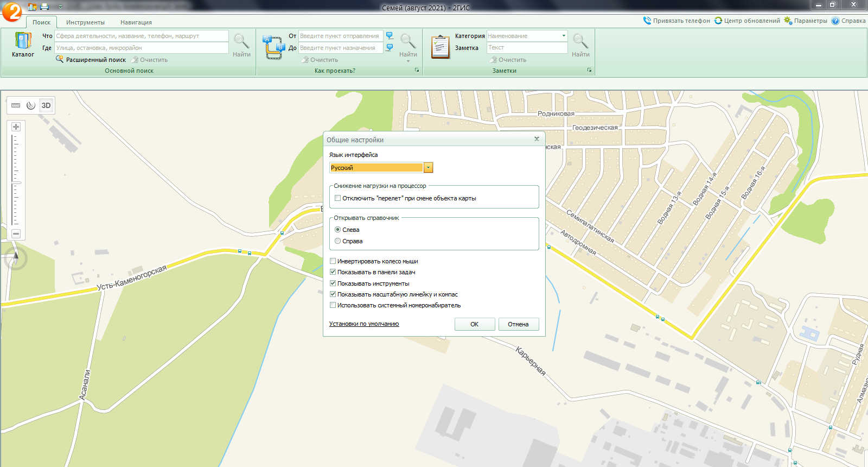Select the Слева radio button
Viewport: 868px width, 467px height.
(x=337, y=230)
